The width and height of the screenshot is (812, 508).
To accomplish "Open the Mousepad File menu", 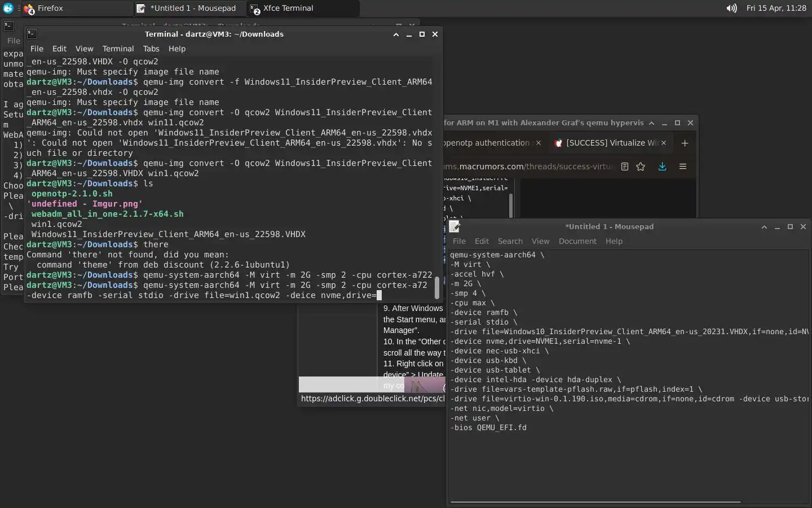I will (459, 241).
